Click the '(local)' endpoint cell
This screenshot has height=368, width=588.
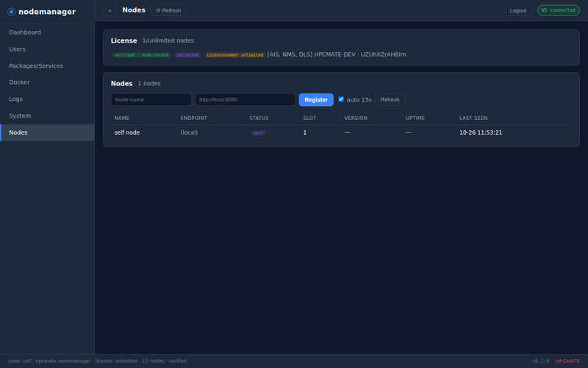tap(189, 132)
